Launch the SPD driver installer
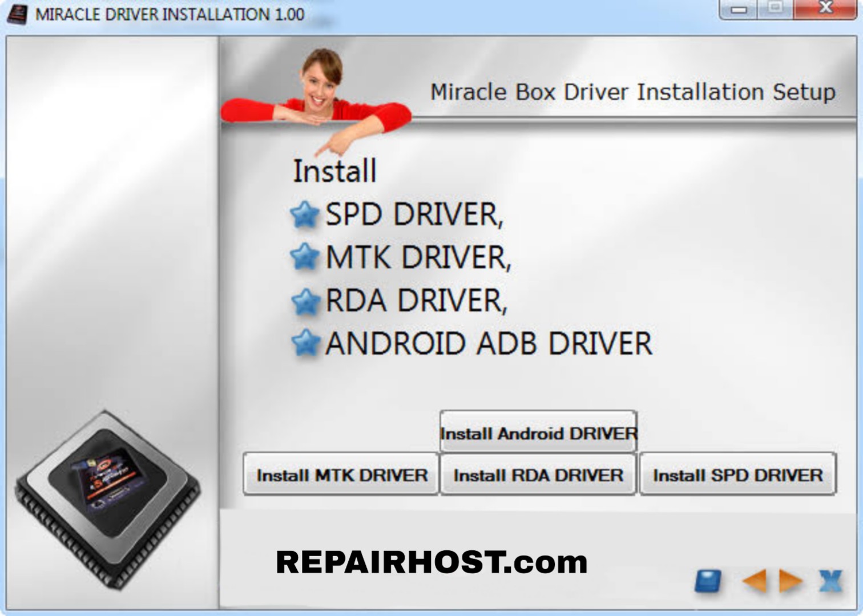Viewport: 863px width, 616px height. [x=737, y=474]
